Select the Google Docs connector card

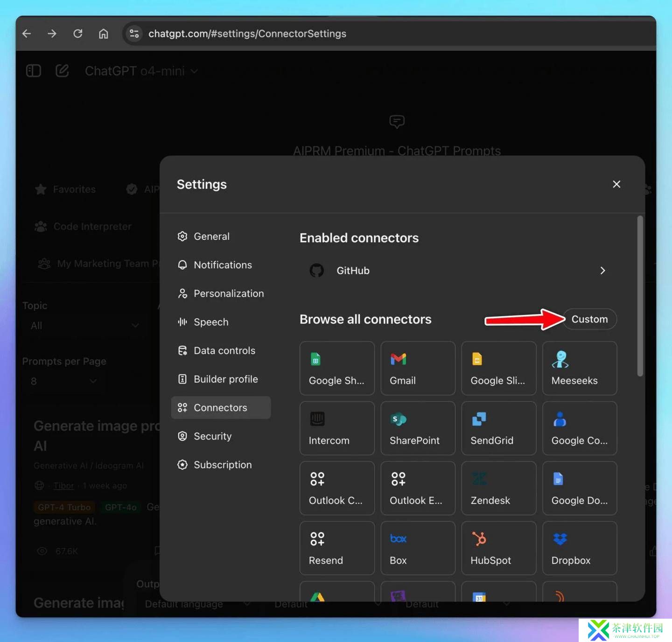coord(580,488)
